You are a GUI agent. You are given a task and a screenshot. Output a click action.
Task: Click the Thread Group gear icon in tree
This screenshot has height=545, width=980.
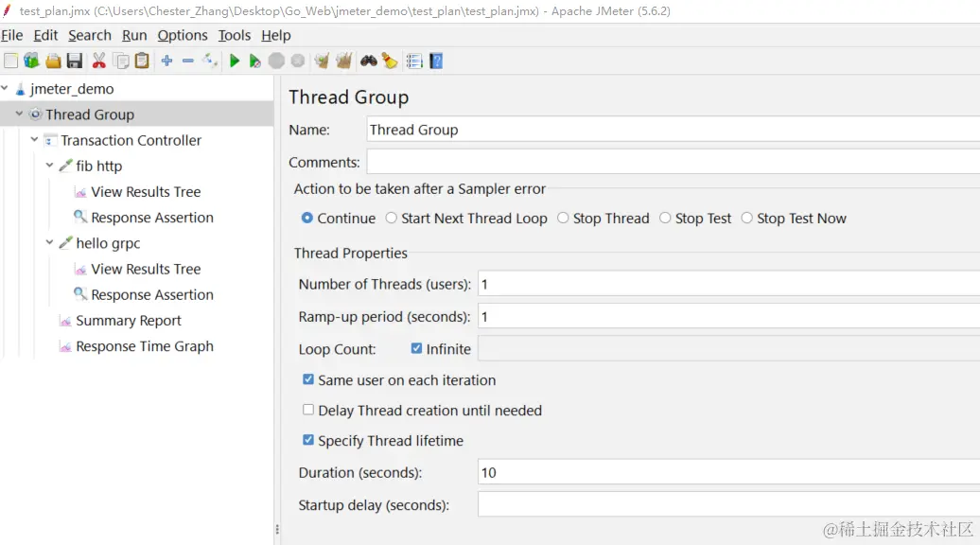[36, 114]
